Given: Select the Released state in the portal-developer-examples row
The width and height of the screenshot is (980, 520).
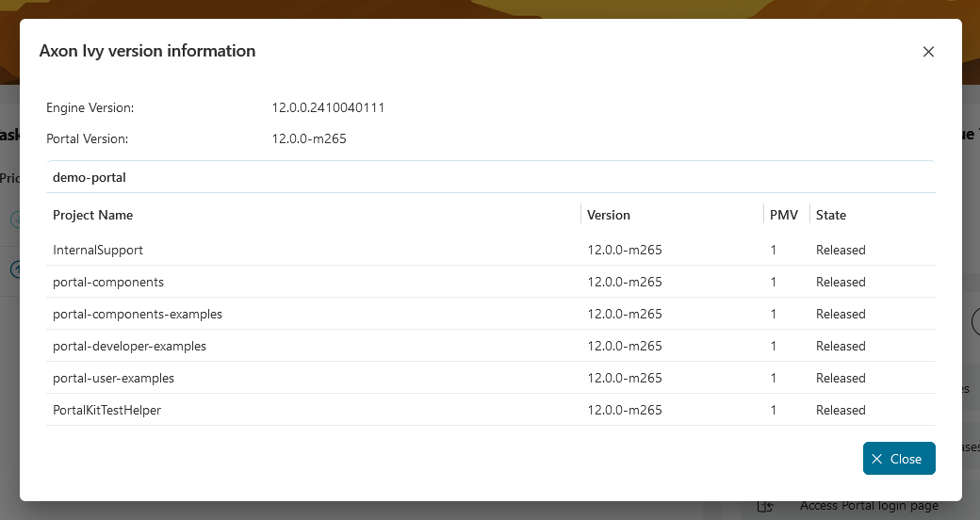Looking at the screenshot, I should coord(841,346).
